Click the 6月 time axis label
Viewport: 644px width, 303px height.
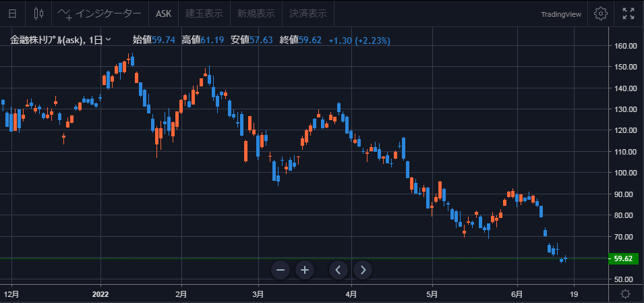517,294
